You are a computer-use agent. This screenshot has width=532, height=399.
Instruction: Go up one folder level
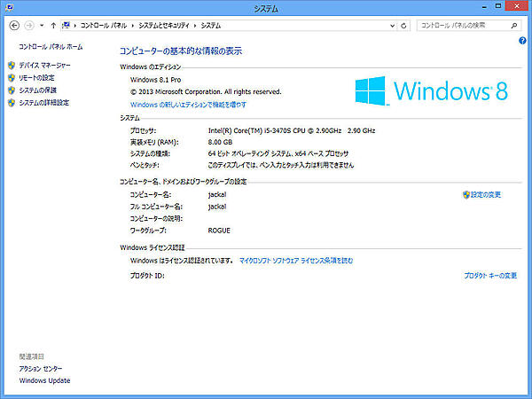coord(54,26)
